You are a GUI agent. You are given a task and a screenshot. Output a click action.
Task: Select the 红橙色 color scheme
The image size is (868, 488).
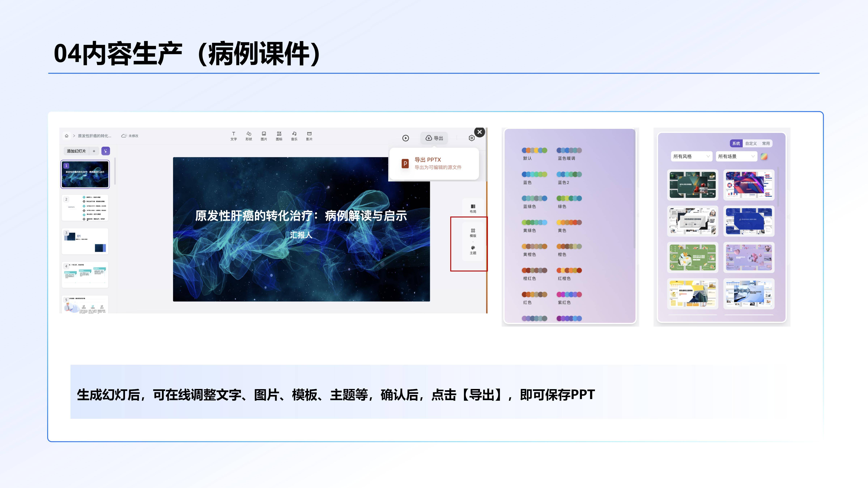(x=569, y=270)
